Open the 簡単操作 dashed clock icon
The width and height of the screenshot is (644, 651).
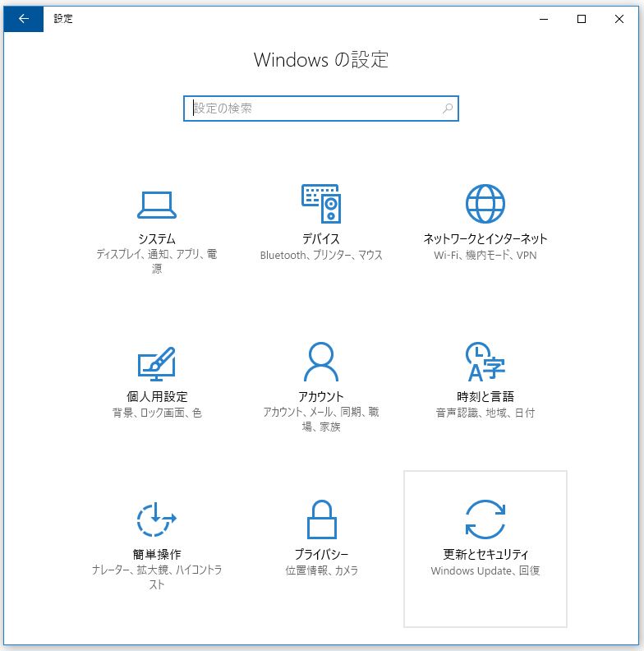tap(157, 519)
